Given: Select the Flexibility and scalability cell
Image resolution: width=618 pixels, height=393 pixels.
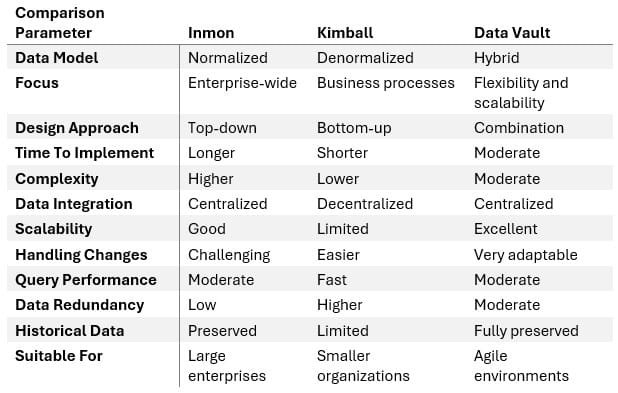Looking at the screenshot, I should click(521, 93).
